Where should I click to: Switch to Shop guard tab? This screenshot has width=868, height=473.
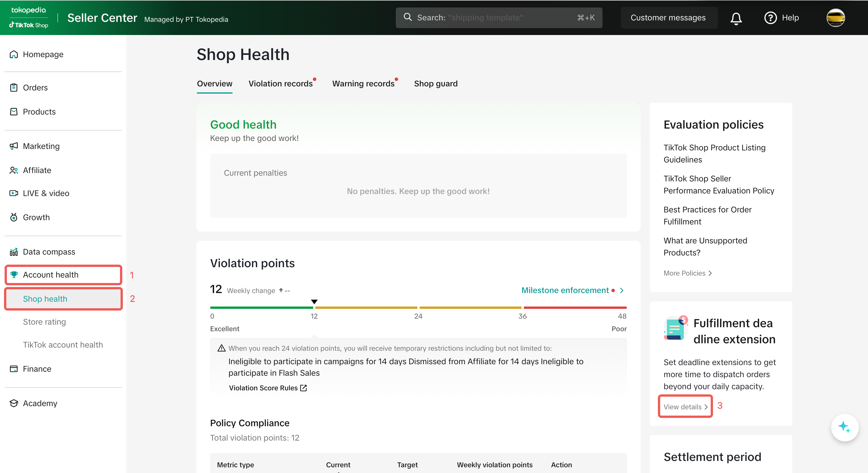pyautogui.click(x=435, y=84)
